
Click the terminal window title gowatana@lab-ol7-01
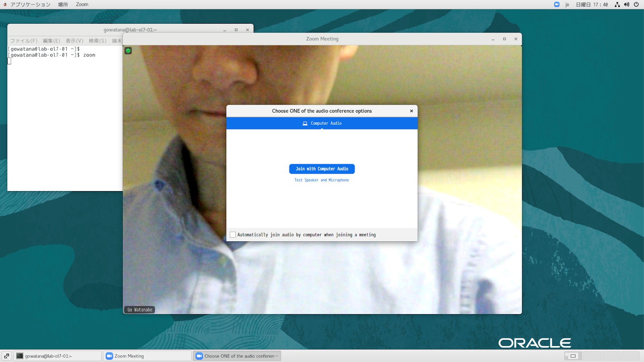pos(130,30)
